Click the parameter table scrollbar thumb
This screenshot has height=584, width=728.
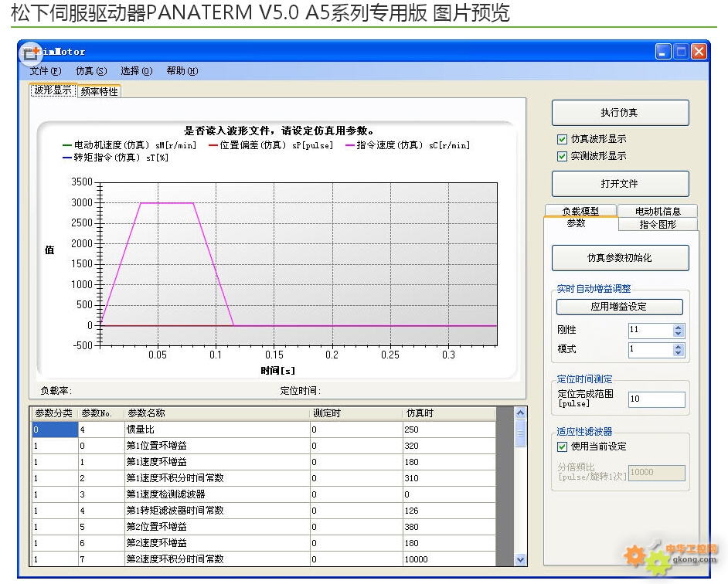[x=520, y=433]
